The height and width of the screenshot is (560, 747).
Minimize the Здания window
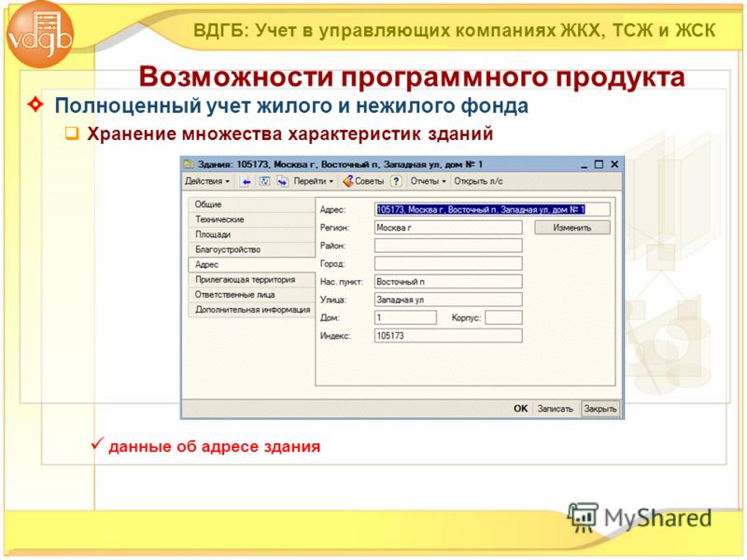coord(585,165)
